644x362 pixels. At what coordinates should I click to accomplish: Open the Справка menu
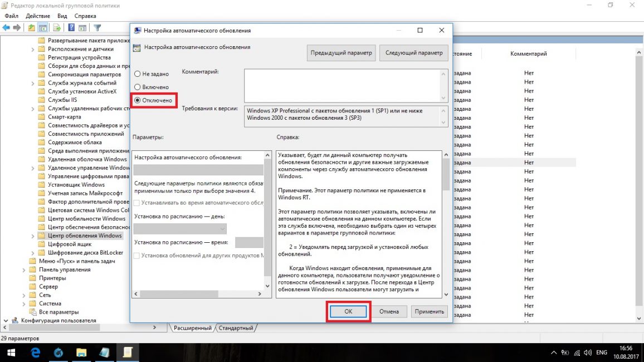click(85, 16)
